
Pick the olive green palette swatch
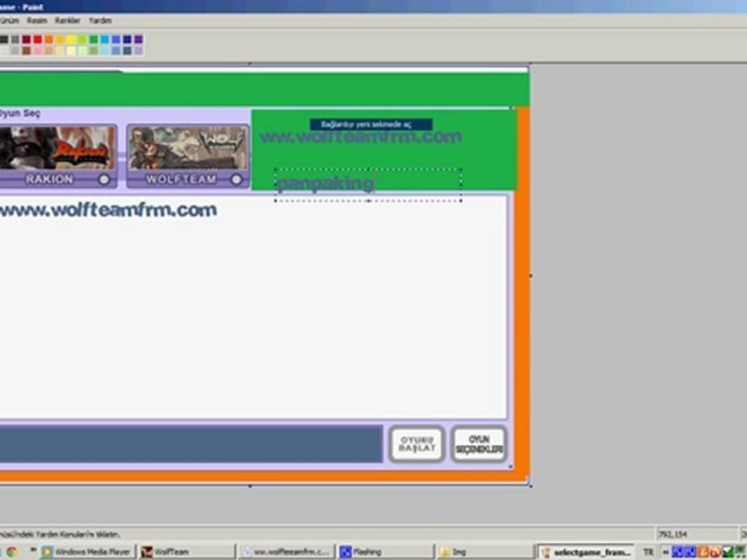[93, 51]
